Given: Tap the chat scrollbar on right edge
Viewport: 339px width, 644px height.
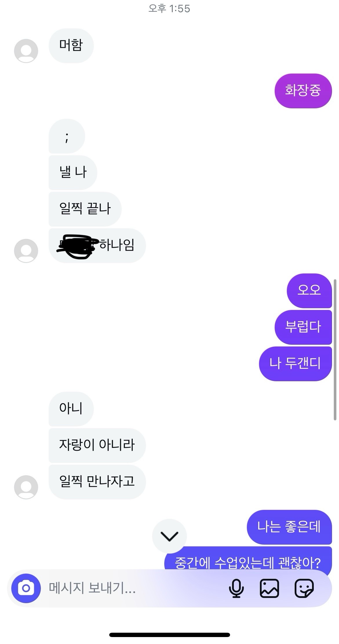Looking at the screenshot, I should 335,349.
